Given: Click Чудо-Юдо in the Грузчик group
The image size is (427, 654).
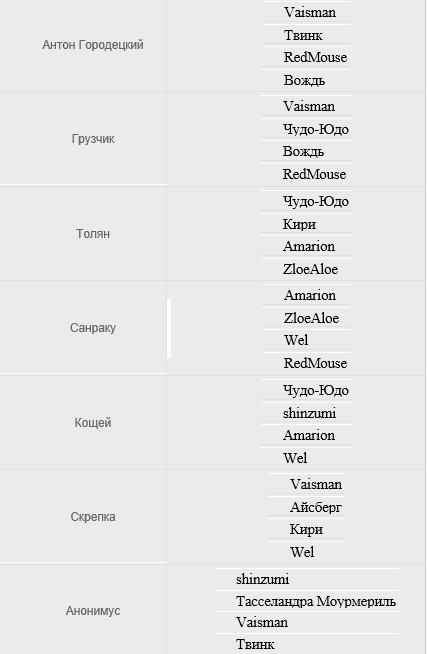Looking at the screenshot, I should (316, 129).
